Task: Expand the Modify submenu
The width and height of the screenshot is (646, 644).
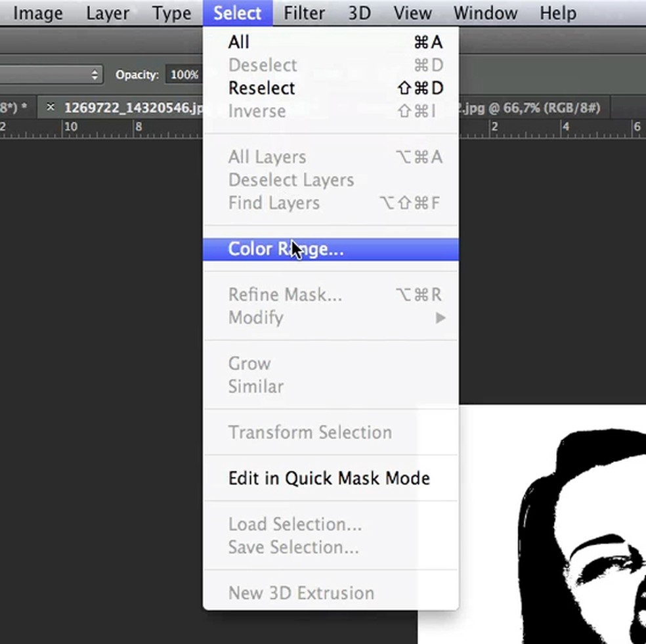Action: click(331, 318)
